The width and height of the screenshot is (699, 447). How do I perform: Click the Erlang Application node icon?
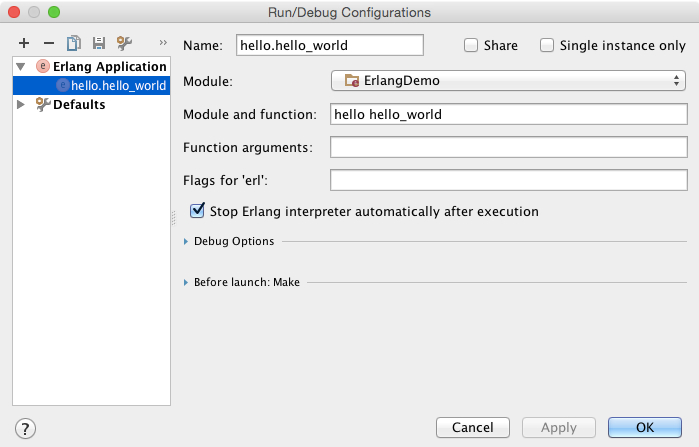(x=42, y=67)
